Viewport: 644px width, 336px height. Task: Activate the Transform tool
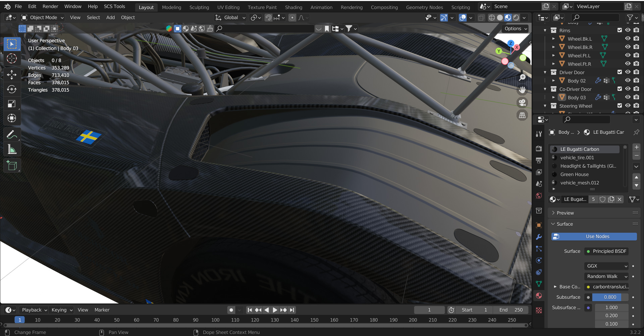point(12,118)
